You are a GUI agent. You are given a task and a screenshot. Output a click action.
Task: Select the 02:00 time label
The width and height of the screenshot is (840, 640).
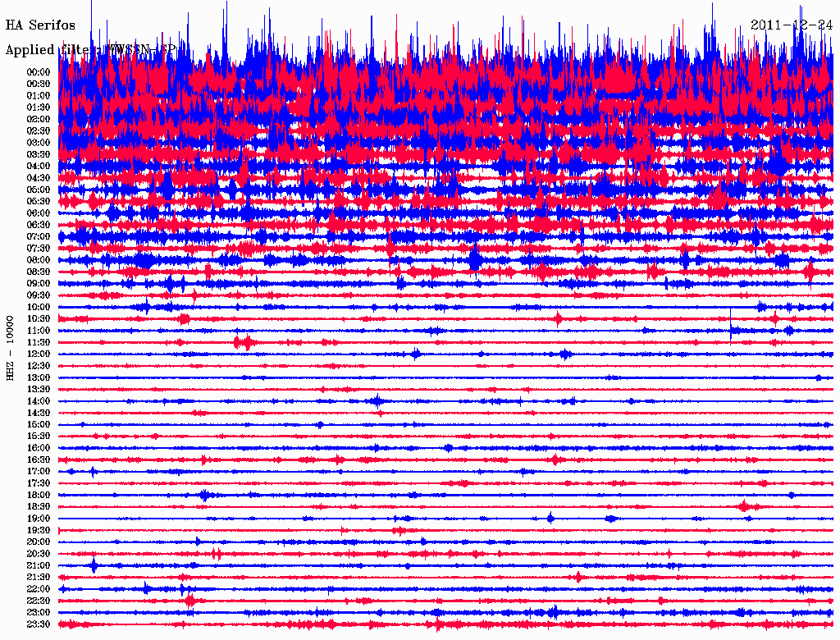tap(39, 120)
